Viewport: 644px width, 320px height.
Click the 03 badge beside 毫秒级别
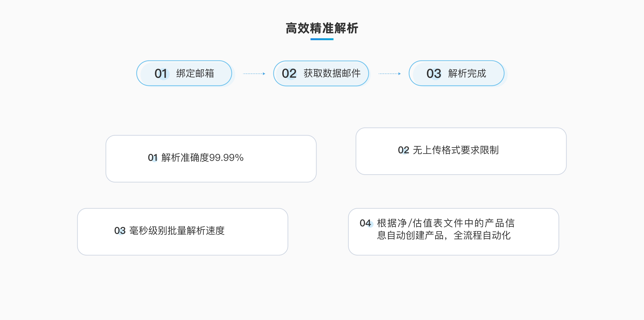120,231
